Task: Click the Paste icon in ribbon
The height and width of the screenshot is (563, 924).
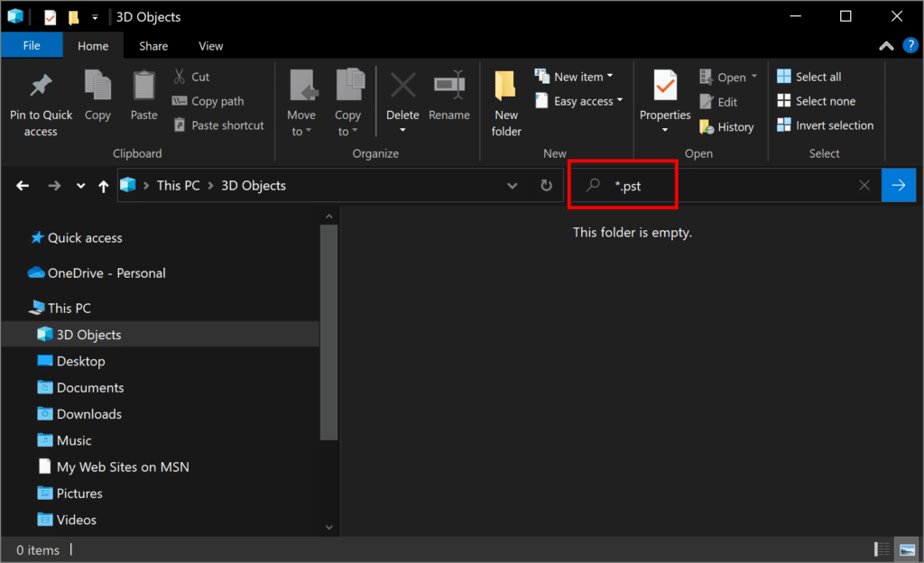Action: (x=143, y=86)
